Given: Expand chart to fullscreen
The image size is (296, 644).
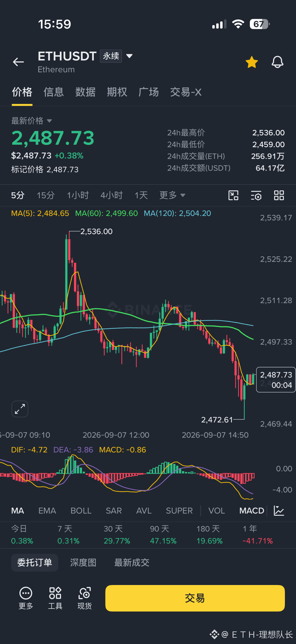Looking at the screenshot, I should pos(20,409).
